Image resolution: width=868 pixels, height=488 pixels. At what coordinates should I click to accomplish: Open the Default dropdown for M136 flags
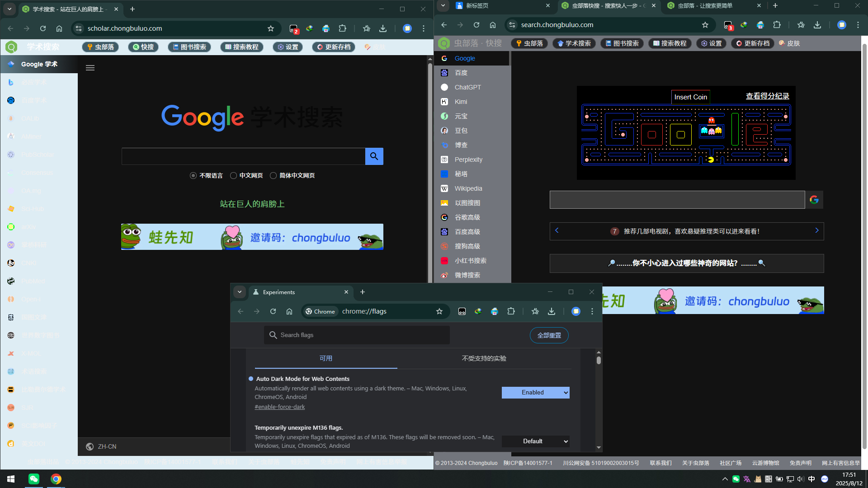535,441
